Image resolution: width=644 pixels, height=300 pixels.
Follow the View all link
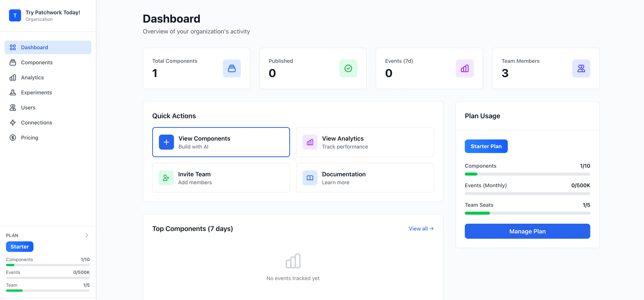pos(421,229)
